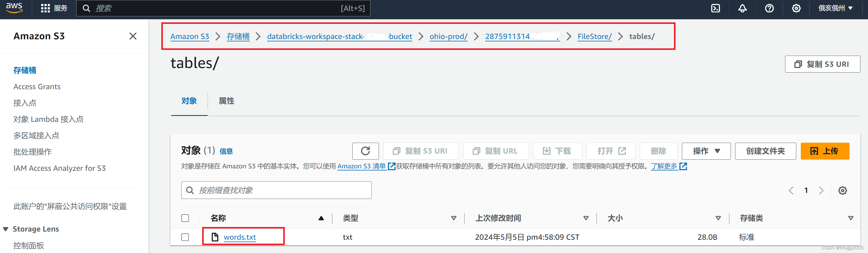Screen dimensions: 868x253
Task: Sort by Name column ascending arrow
Action: click(x=321, y=218)
